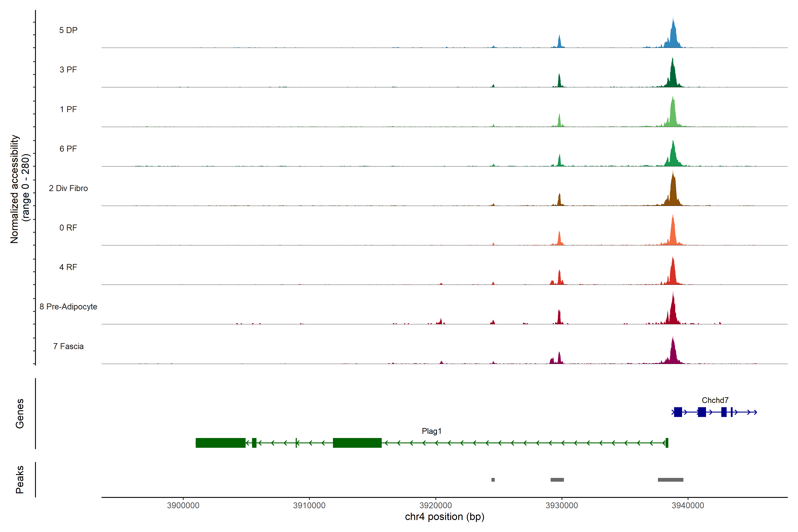Click the Chchd7 gene name label
Viewport: 798px width, 532px height.
(x=715, y=400)
